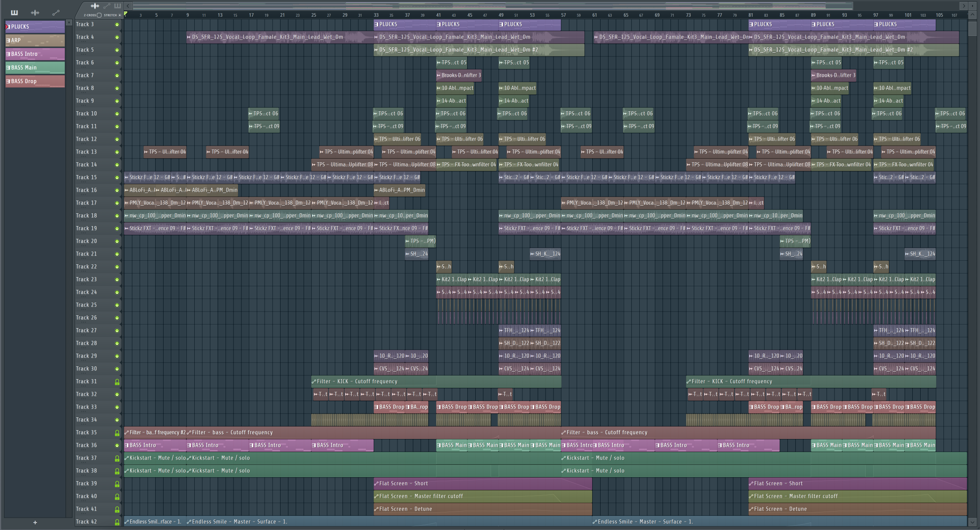This screenshot has height=530, width=980.
Task: Mute Track 23 using its green LED
Action: (x=117, y=280)
